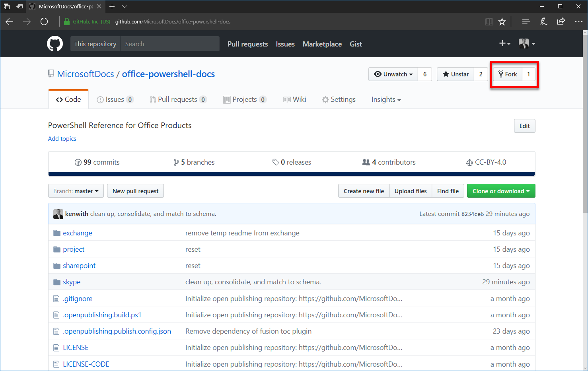Expand the Insights dropdown tab

[386, 99]
